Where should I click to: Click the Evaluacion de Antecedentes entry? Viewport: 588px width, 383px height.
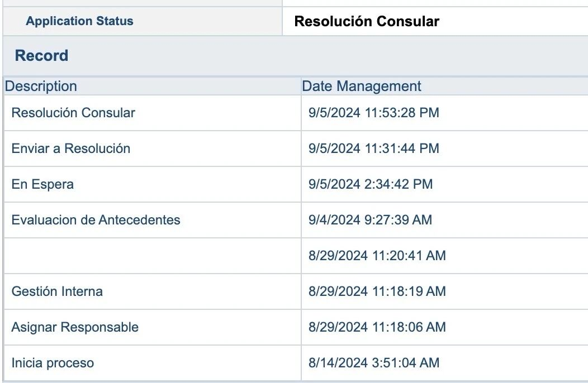[96, 220]
